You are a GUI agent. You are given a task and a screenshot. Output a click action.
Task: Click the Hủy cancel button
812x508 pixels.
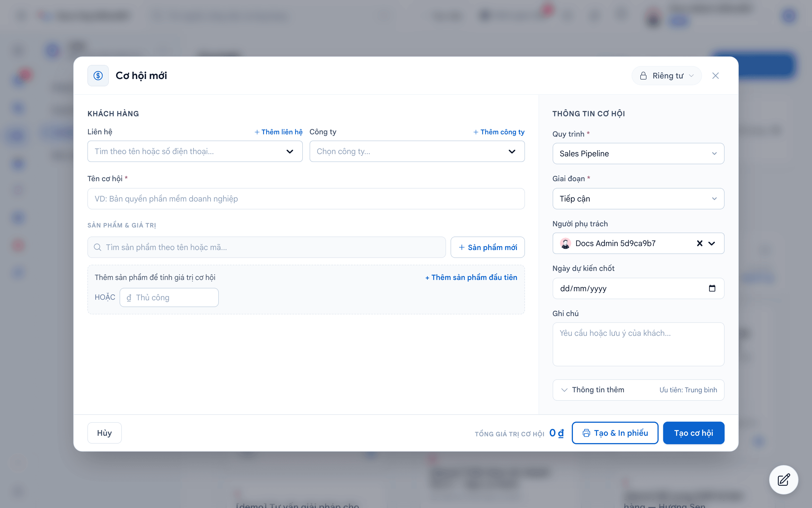(104, 433)
